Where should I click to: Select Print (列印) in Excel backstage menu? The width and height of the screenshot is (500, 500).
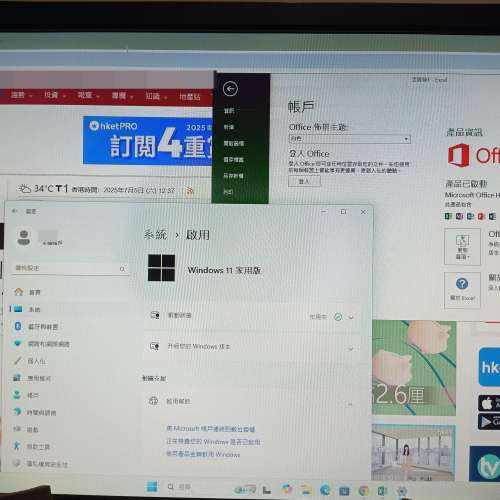point(228,192)
